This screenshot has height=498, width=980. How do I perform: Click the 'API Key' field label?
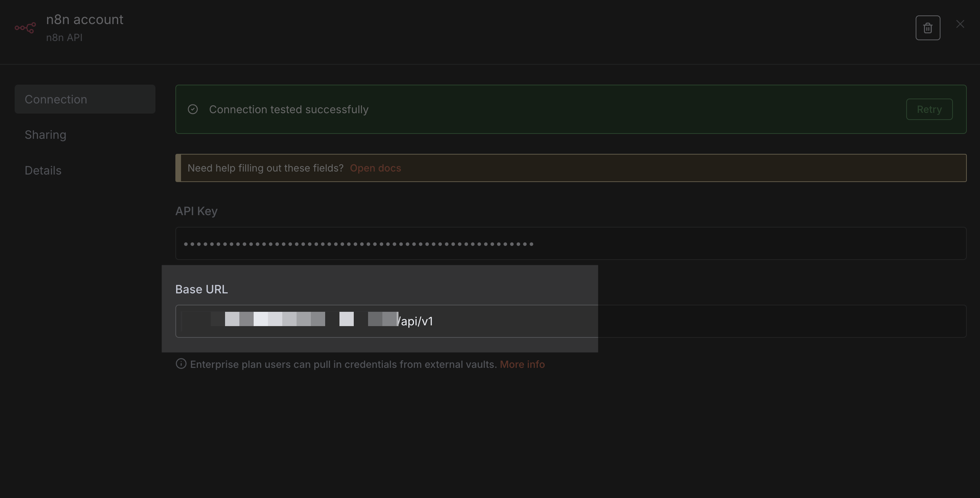(196, 211)
